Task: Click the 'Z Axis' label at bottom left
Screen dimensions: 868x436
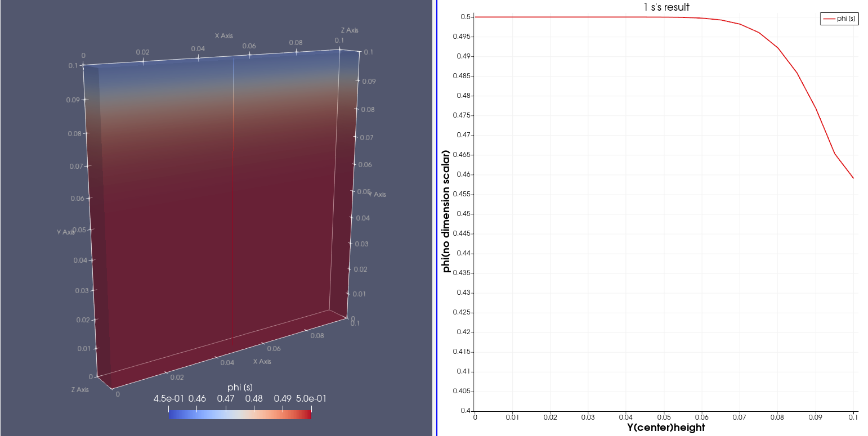Action: coord(79,389)
